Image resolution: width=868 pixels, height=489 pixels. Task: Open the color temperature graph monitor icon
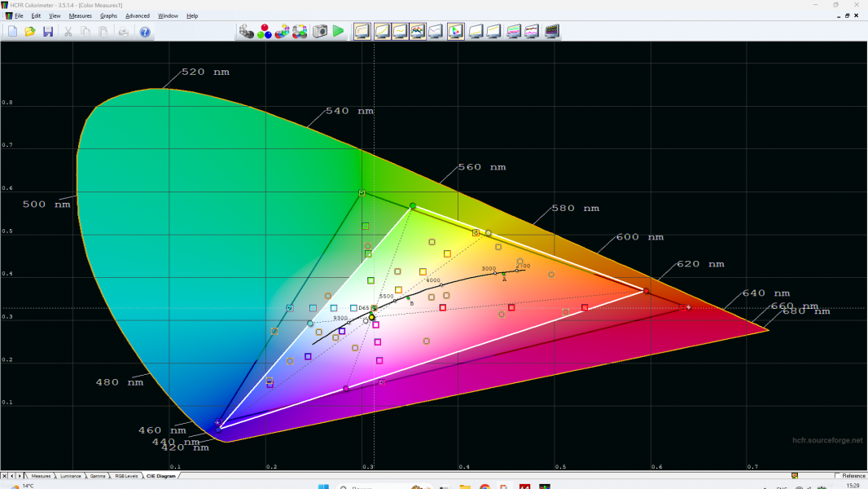[x=436, y=32]
